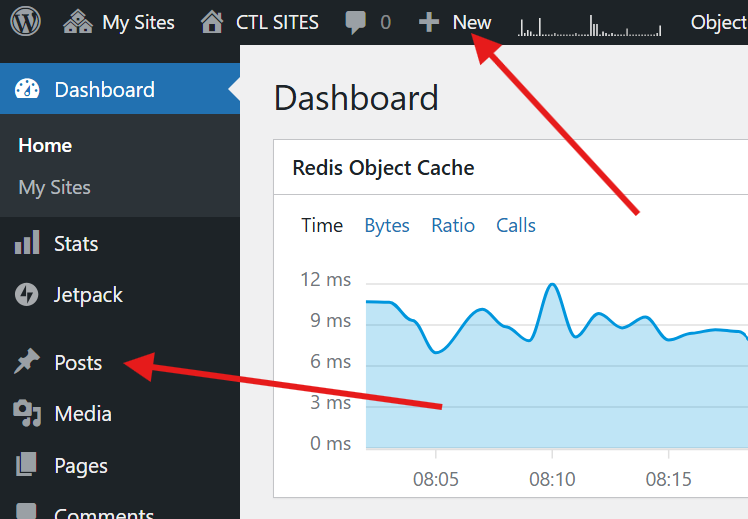Switch the chart to Calls
Screen dimensions: 748x519
click(516, 225)
